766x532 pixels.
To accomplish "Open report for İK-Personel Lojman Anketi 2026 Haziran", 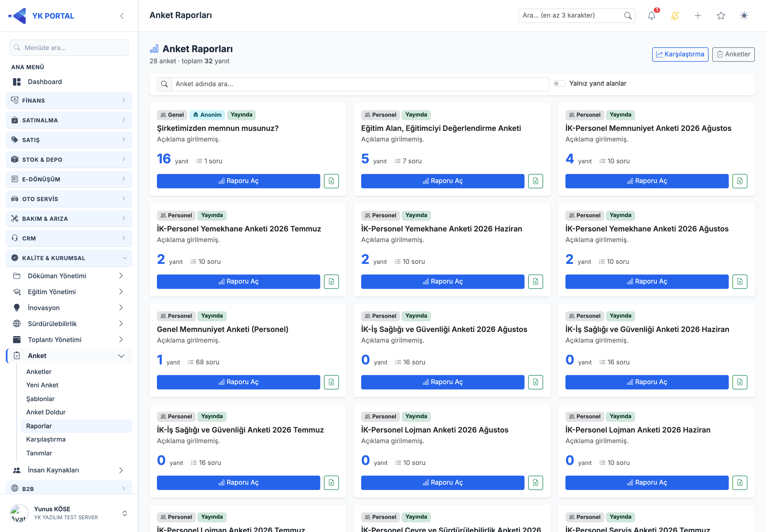I will (647, 483).
